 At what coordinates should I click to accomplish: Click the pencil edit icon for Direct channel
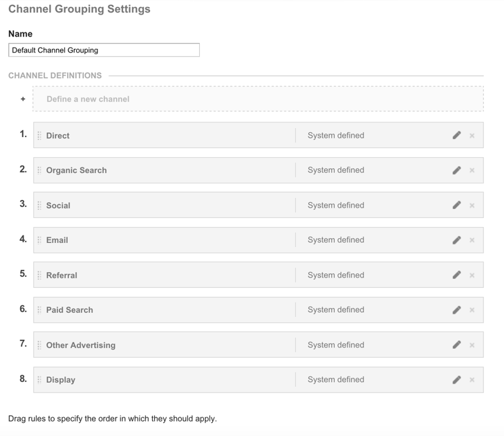click(456, 136)
